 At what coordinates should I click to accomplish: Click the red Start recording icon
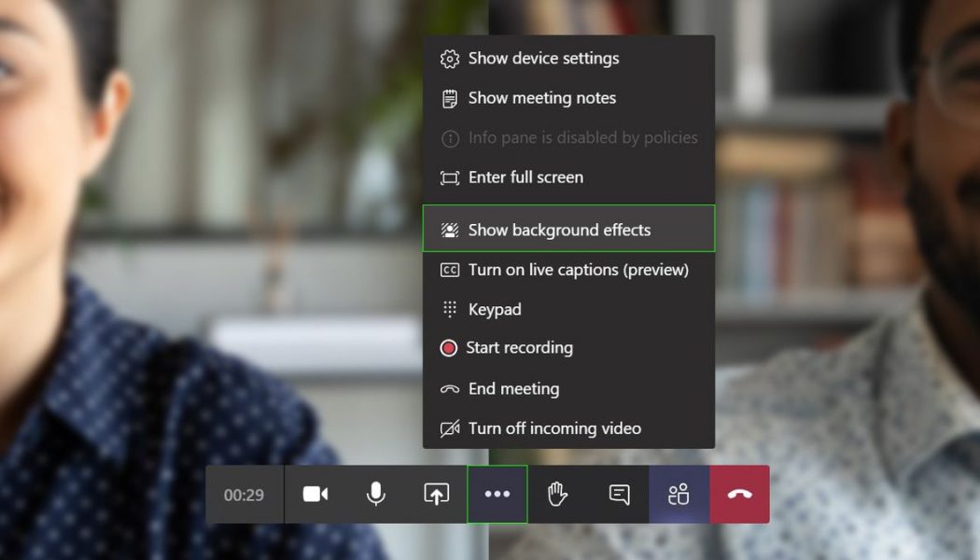(x=449, y=347)
